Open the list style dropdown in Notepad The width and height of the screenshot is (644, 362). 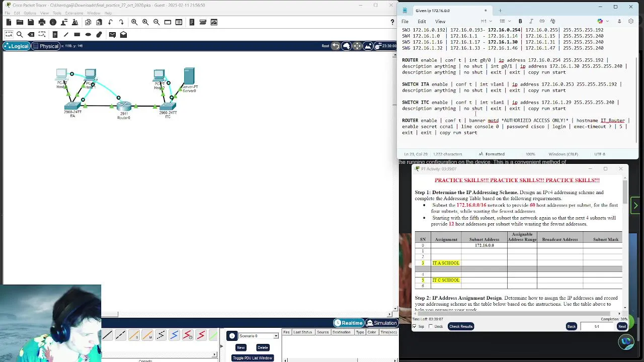(505, 21)
